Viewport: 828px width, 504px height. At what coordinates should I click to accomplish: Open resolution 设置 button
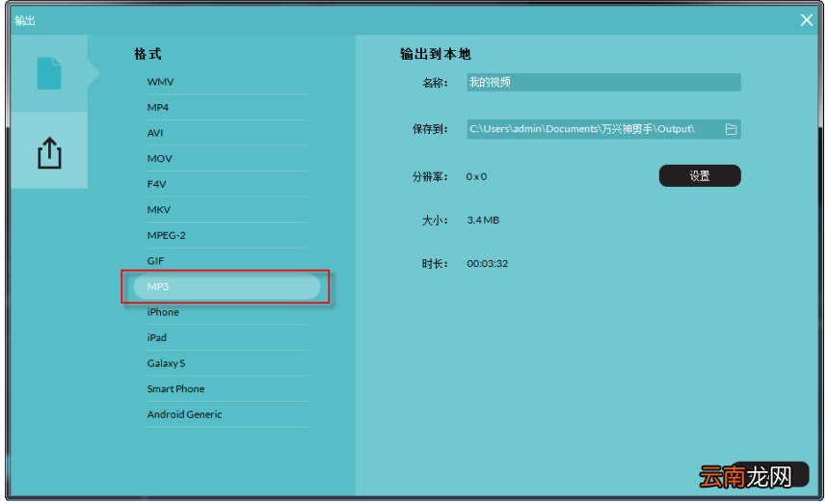(x=700, y=175)
